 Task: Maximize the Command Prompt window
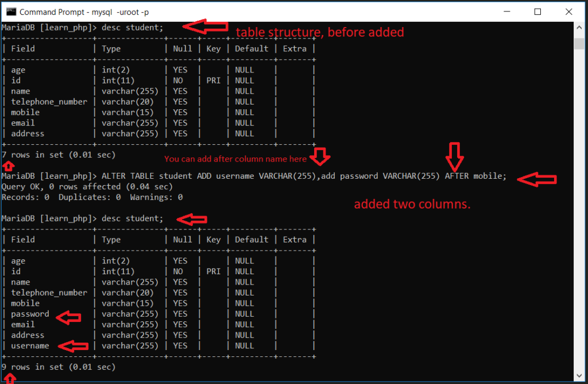point(537,11)
